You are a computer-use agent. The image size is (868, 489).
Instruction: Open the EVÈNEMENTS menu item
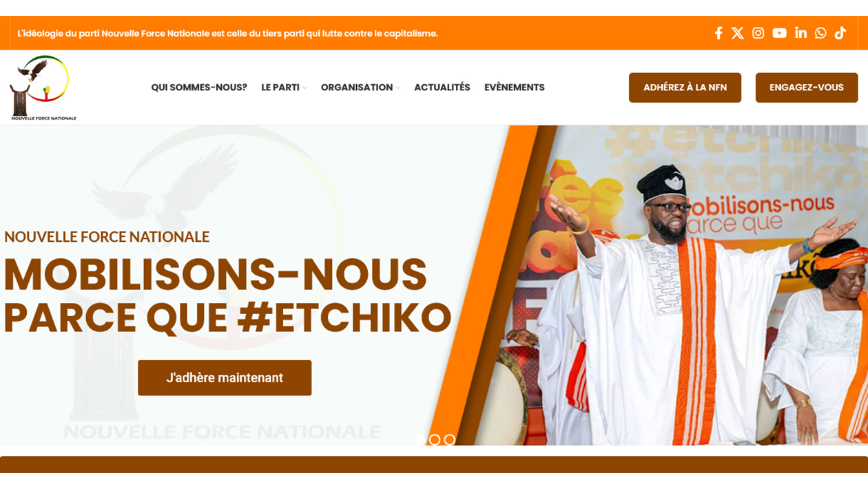515,87
